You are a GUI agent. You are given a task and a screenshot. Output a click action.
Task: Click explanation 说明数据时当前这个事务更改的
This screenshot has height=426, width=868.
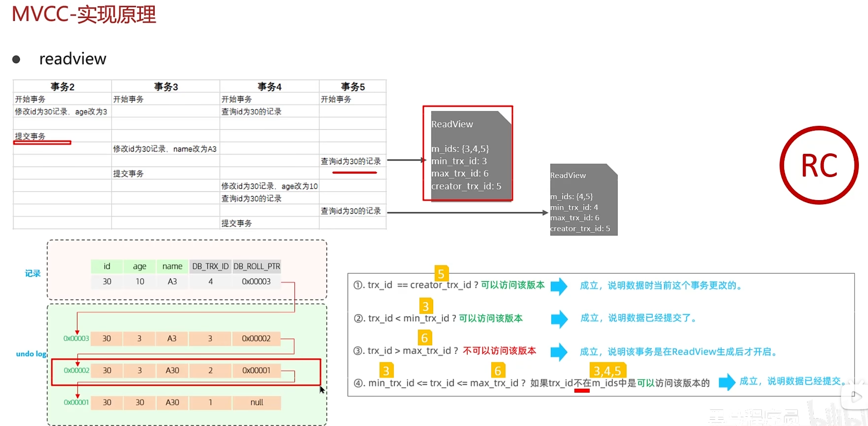pyautogui.click(x=675, y=286)
